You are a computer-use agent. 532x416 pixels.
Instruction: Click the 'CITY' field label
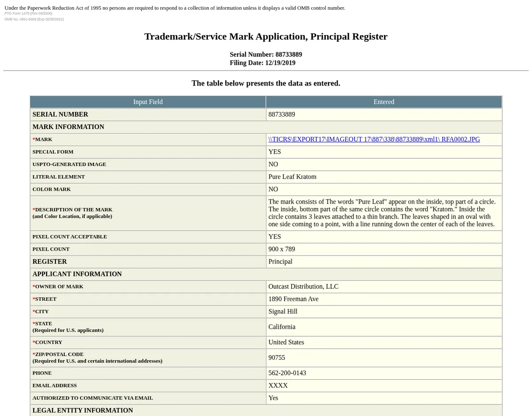[40, 311]
